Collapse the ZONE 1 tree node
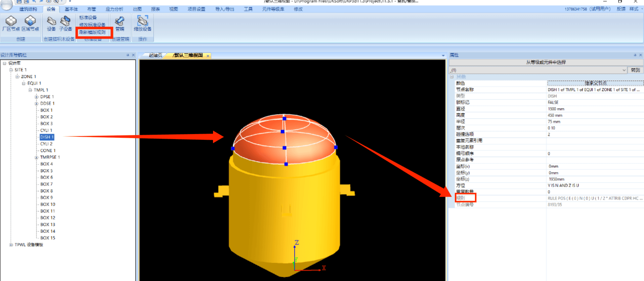 point(17,77)
